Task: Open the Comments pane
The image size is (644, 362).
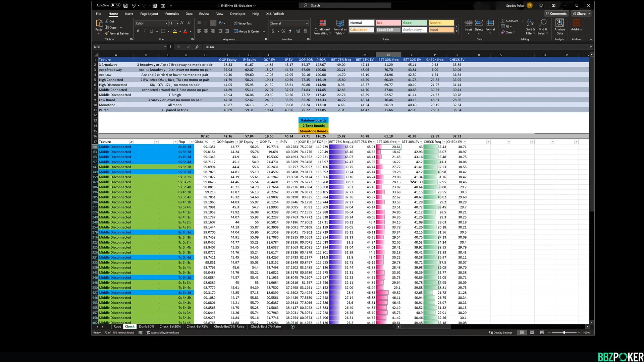Action: 556,13
